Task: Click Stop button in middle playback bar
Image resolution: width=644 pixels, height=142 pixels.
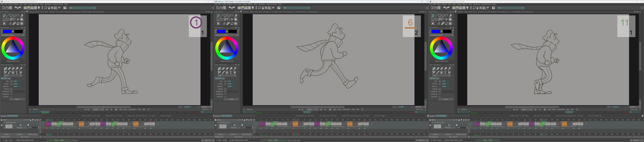Action: pyautogui.click(x=330, y=109)
